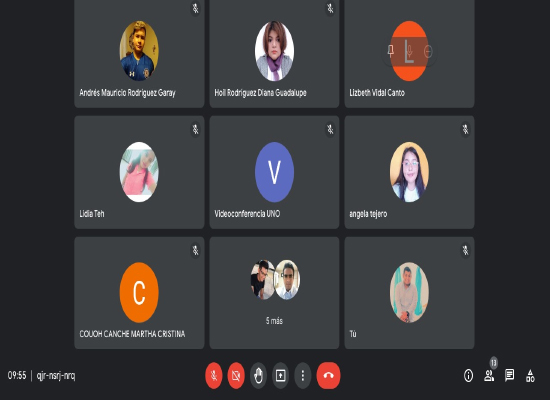Pin Lizbeth Vidal Canto's tile

tap(391, 51)
